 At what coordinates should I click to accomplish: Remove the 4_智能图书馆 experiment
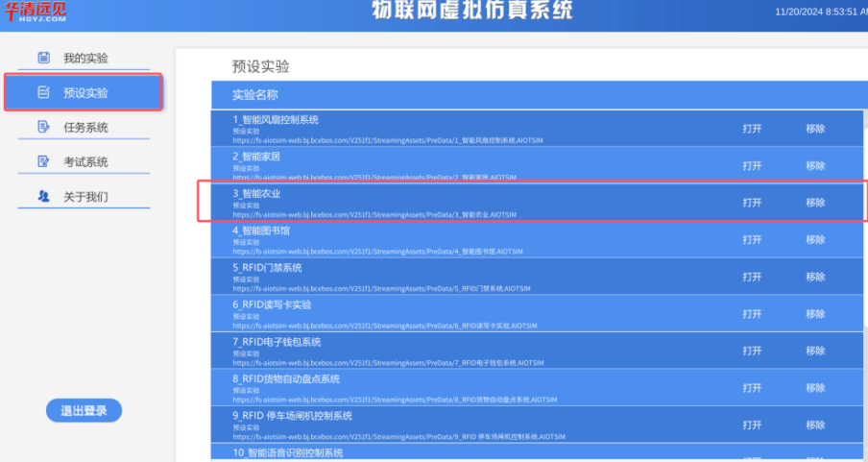[x=815, y=240]
